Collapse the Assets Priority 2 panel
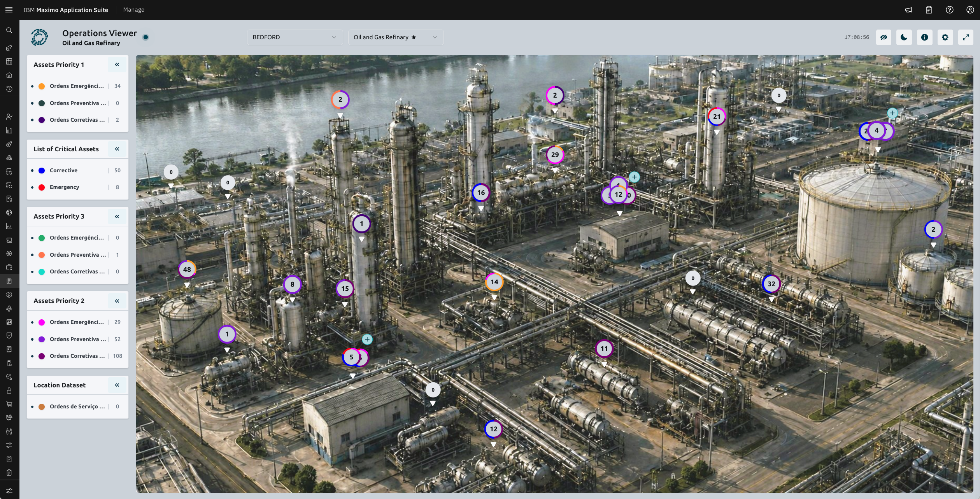Viewport: 980px width, 499px height. click(x=117, y=301)
